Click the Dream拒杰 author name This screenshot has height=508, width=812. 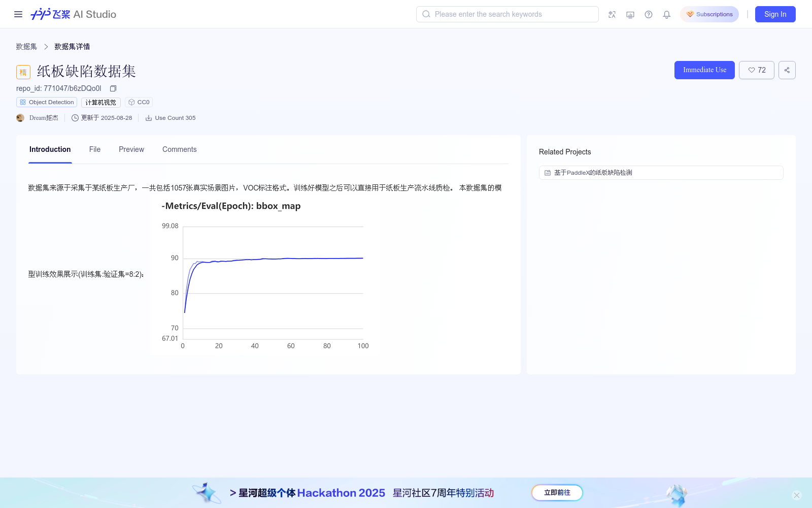click(44, 118)
